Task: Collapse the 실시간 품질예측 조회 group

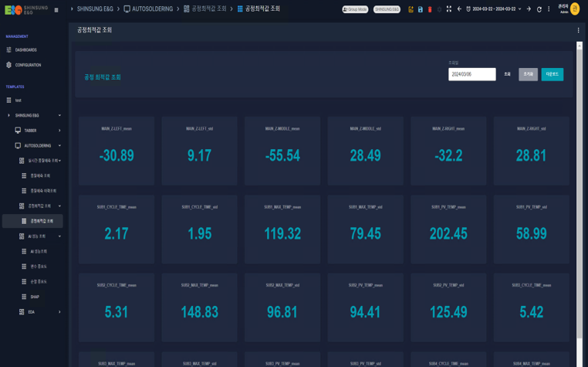Action: (x=59, y=161)
